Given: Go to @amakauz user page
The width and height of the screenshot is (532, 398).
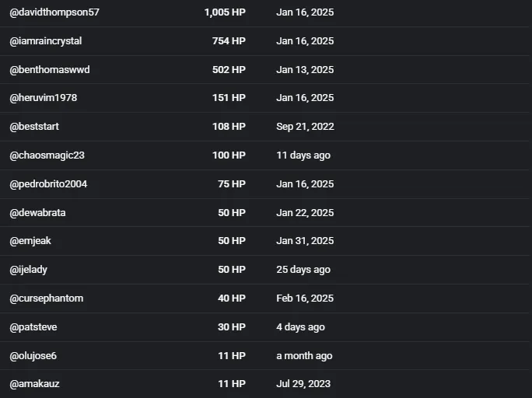Looking at the screenshot, I should [34, 384].
